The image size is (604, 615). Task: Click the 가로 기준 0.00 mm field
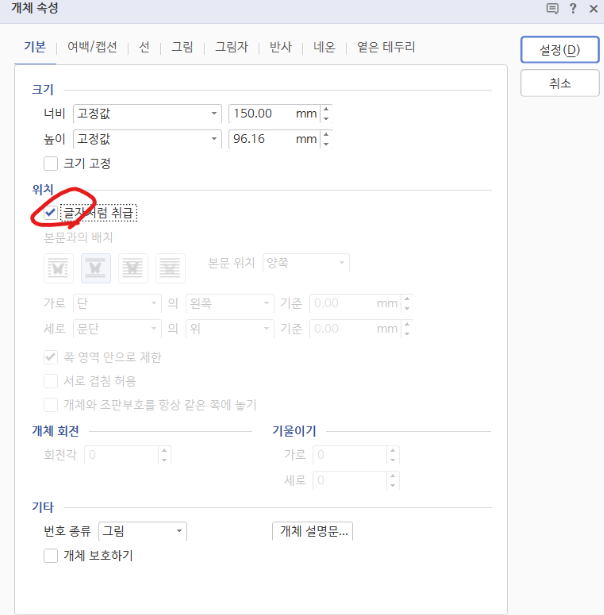tap(355, 303)
